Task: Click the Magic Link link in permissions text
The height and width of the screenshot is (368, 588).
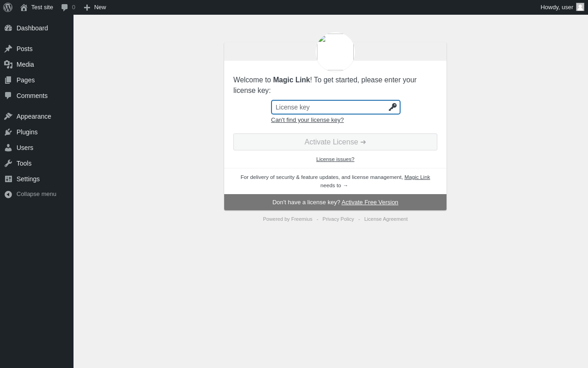Action: point(417,177)
